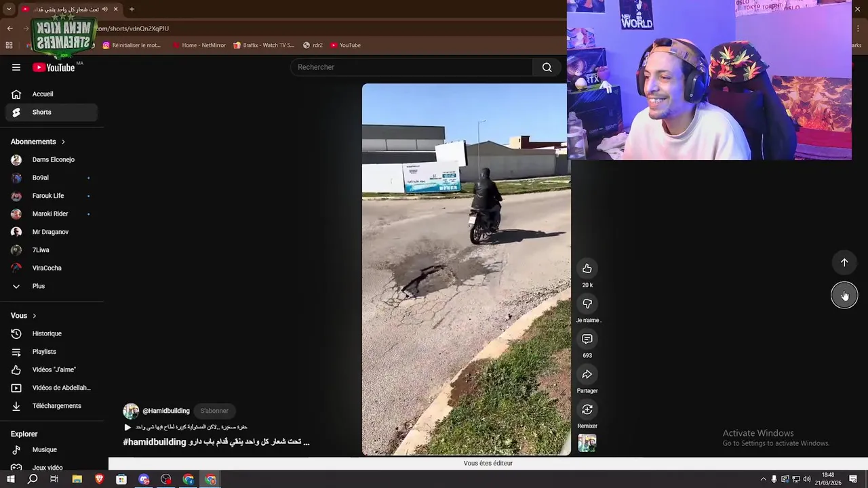Open ViraCocha subscription channel
Viewport: 868px width, 488px height.
click(x=52, y=268)
